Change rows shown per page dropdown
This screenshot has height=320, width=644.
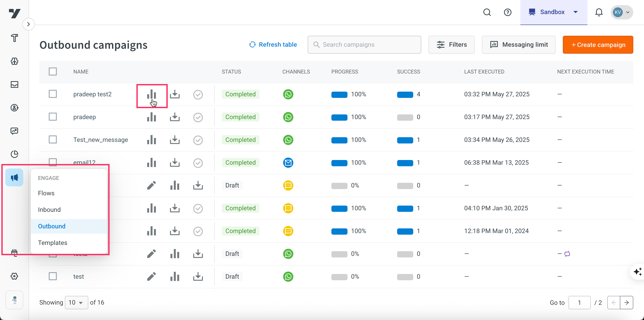pos(76,303)
